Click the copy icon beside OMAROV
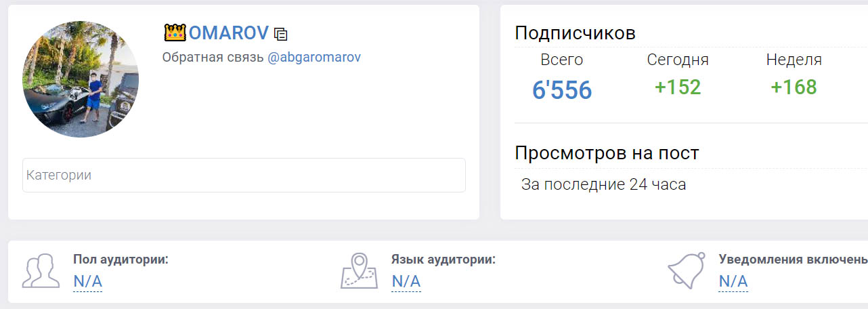Screen dimensions: 868x309 [280, 34]
